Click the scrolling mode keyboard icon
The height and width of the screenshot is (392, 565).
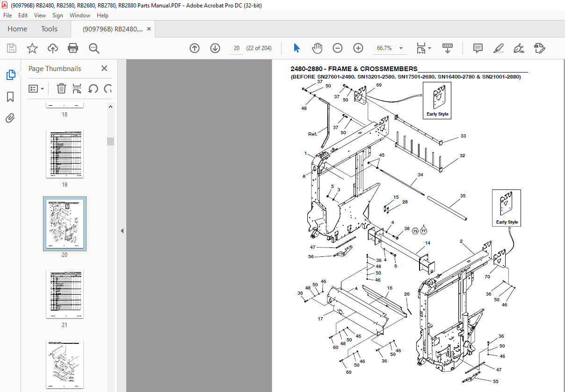(x=448, y=48)
